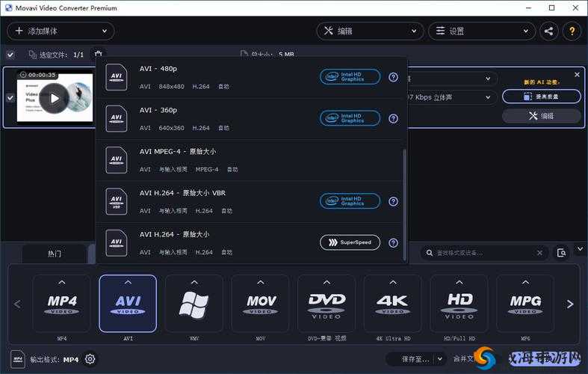Expand the DVD presets chevron
Image resolution: width=588 pixels, height=374 pixels.
327,282
